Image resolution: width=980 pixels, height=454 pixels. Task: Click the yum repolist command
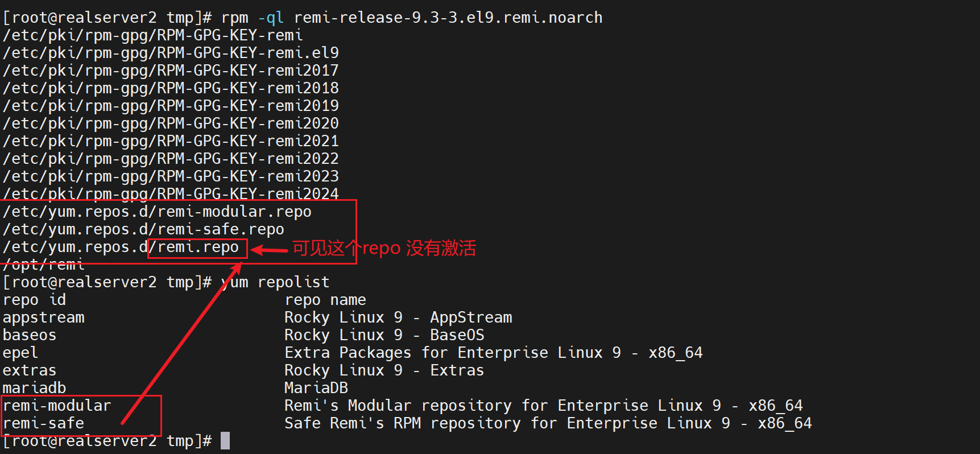click(275, 282)
